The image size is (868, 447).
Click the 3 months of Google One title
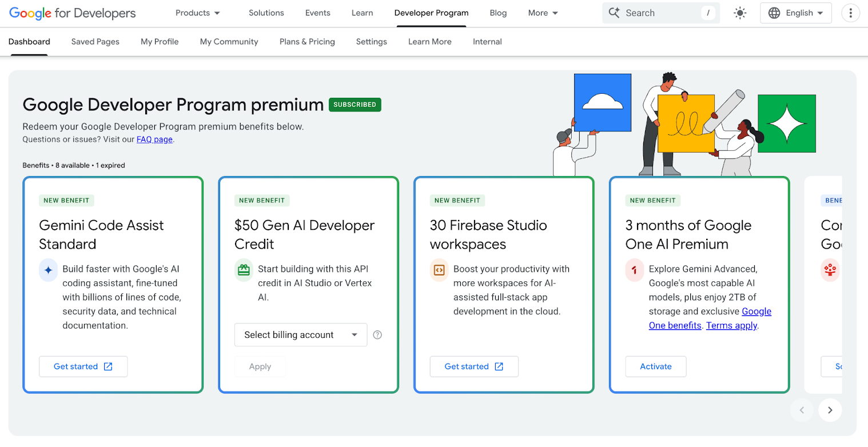(688, 234)
